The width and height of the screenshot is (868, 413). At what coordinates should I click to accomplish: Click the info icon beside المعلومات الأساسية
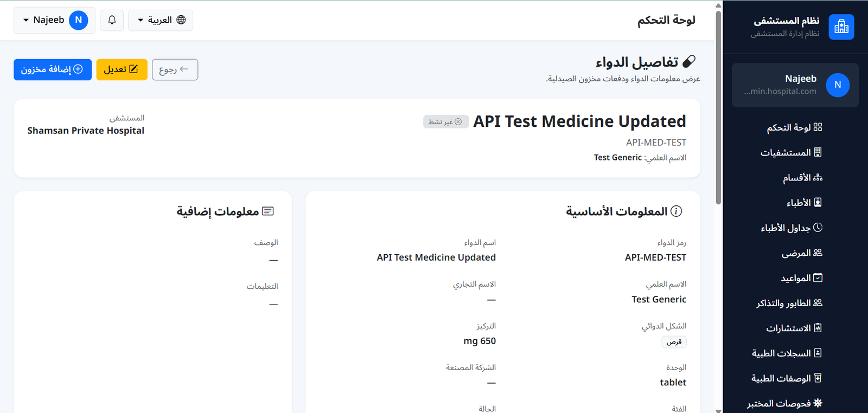click(x=676, y=211)
